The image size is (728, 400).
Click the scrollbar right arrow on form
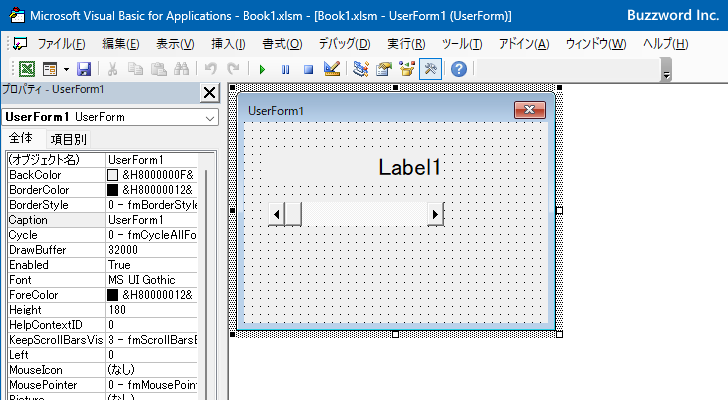(435, 213)
